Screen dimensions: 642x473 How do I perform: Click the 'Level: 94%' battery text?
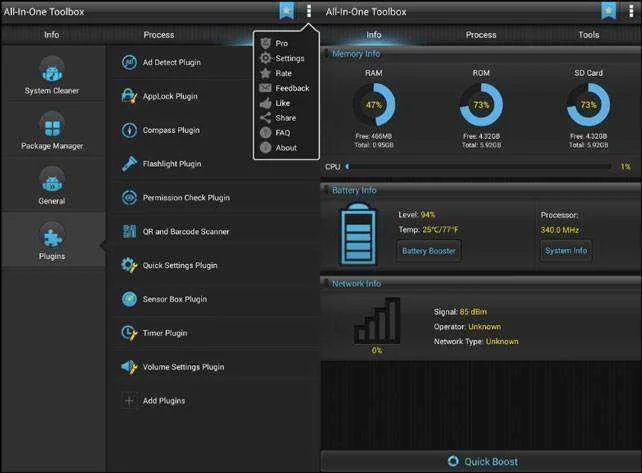[417, 215]
